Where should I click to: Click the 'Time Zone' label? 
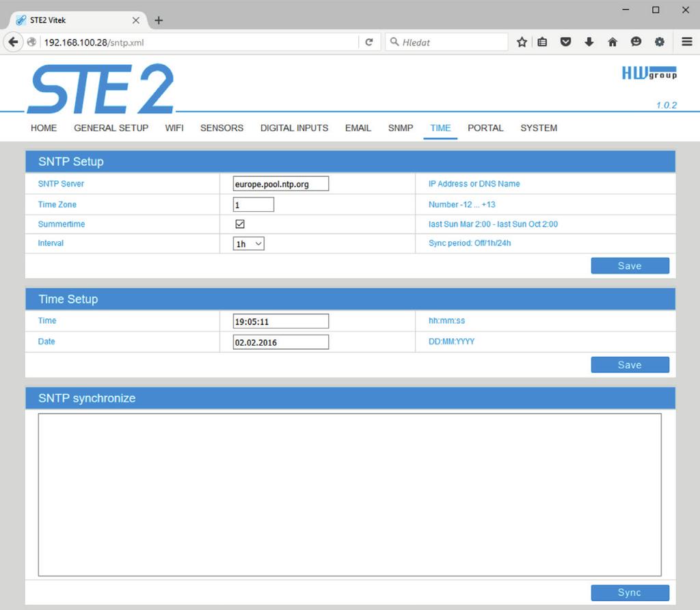[x=57, y=205]
